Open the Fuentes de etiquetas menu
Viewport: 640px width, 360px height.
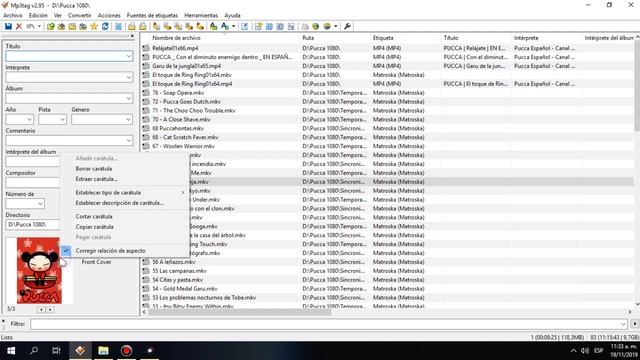pyautogui.click(x=152, y=16)
